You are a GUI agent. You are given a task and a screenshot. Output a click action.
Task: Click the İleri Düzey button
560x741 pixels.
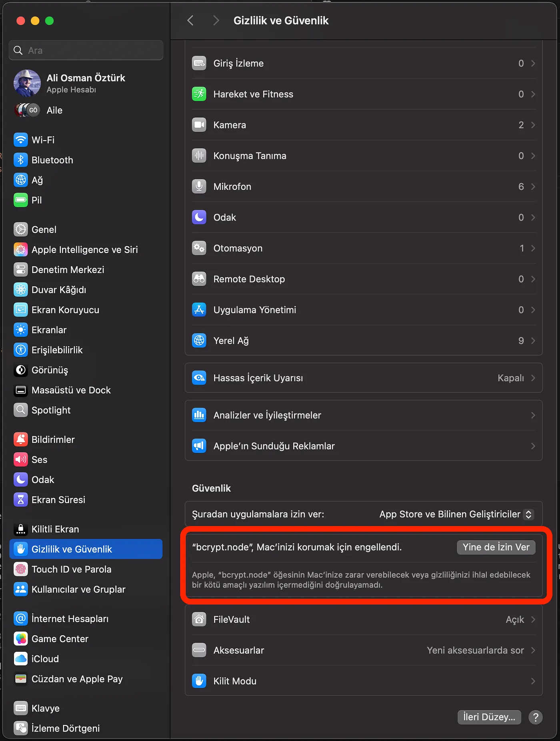pos(489,717)
